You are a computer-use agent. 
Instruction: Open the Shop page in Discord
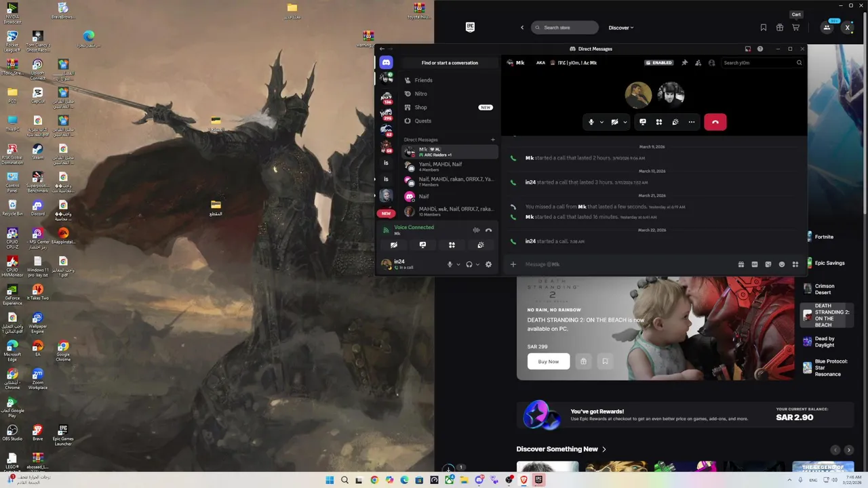[x=448, y=107]
